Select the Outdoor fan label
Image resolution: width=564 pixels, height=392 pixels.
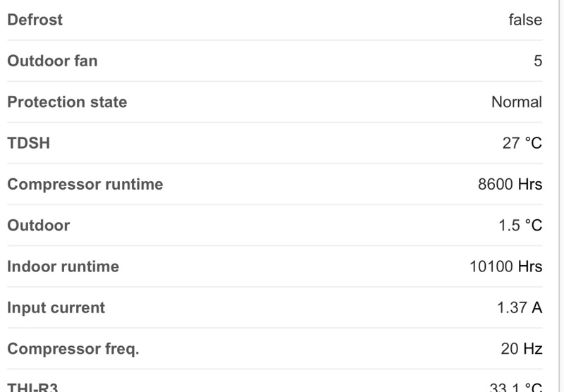52,61
